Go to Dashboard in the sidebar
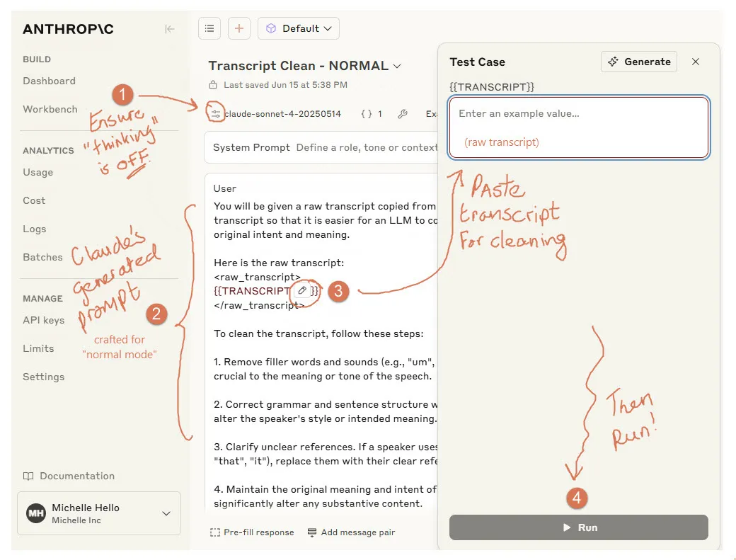 click(x=50, y=81)
